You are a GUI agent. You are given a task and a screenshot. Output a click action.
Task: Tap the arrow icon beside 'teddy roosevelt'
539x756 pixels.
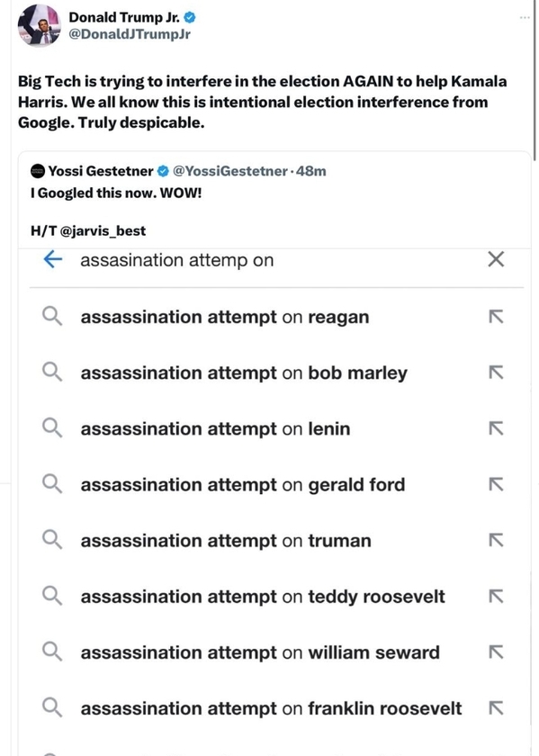[496, 597]
